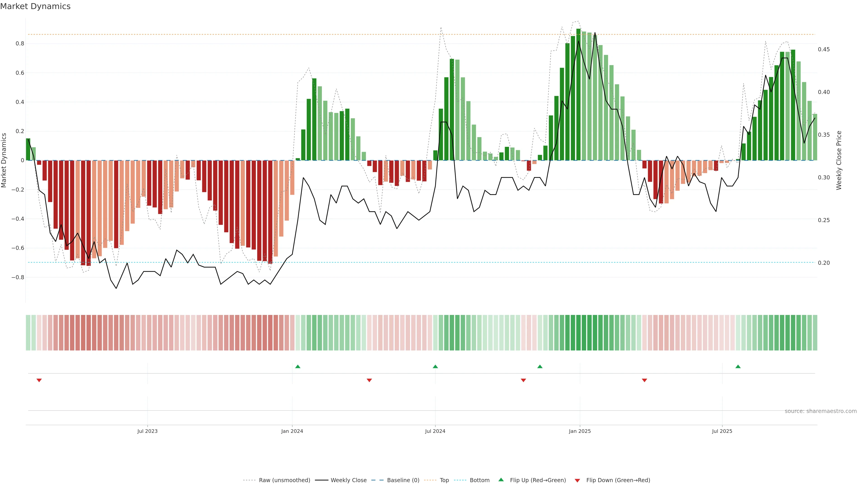Click the flip-down triangle after Jan 2025

click(x=645, y=380)
